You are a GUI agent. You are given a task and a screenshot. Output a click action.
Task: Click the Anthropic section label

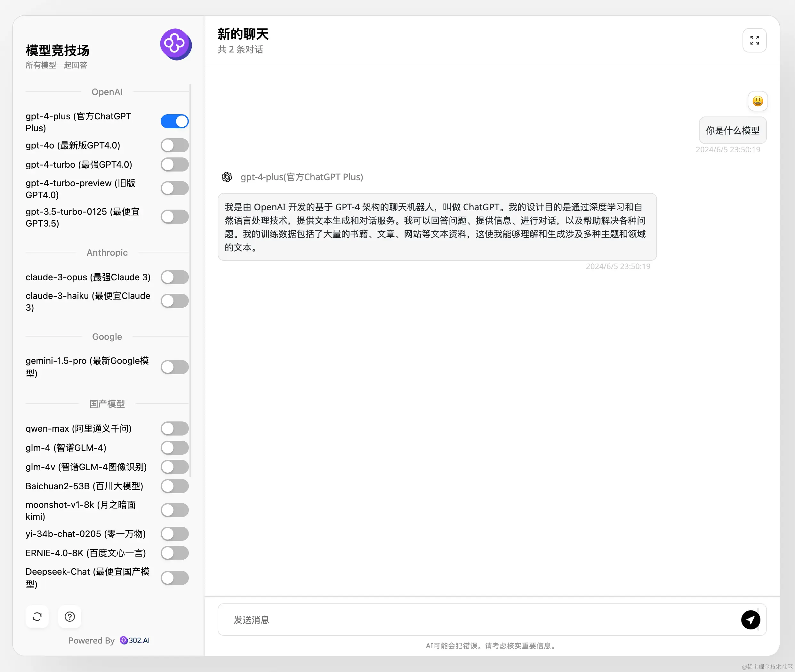coord(107,252)
